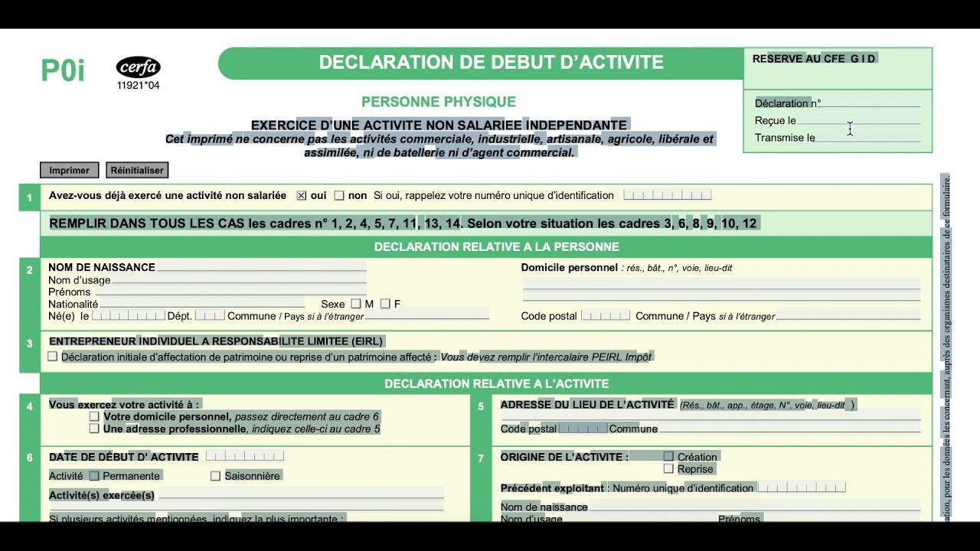The width and height of the screenshot is (980, 551).
Task: Select 'Reprise' as origine de l'activité
Action: pos(668,468)
